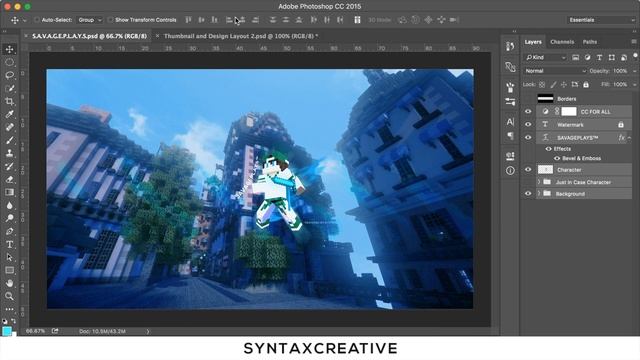Filter layers by adjustment layers icon
The image size is (640, 360).
click(x=587, y=58)
